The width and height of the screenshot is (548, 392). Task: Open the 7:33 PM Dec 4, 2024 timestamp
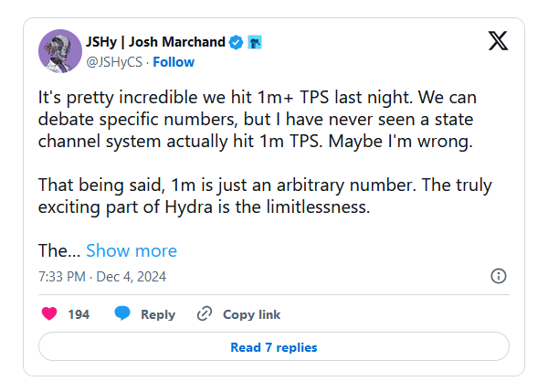pos(102,276)
